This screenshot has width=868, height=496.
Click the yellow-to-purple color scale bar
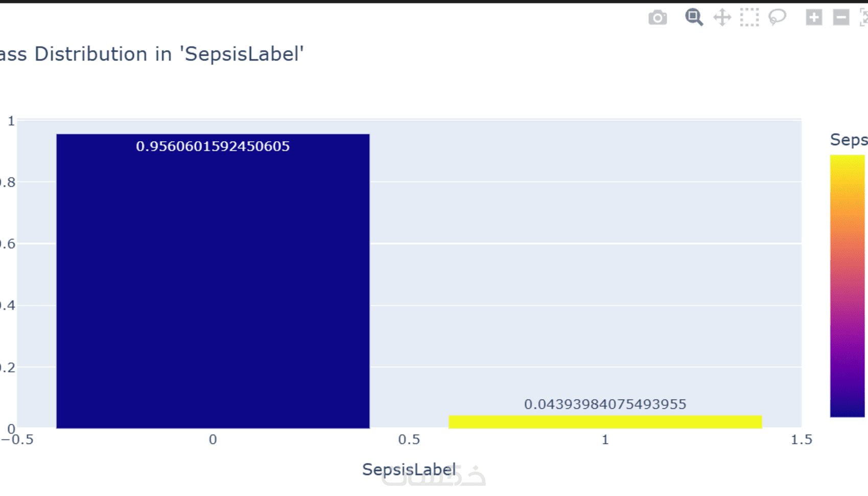(x=847, y=285)
